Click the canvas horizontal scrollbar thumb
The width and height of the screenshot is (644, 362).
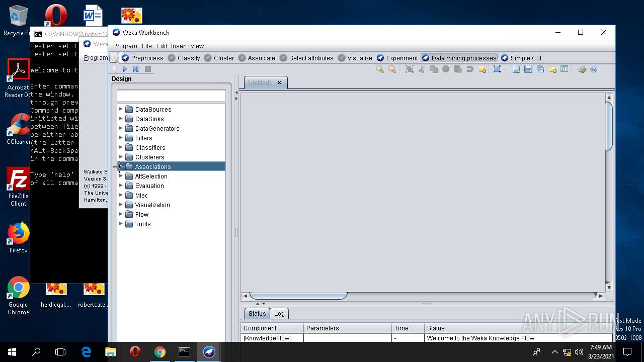[x=298, y=295]
